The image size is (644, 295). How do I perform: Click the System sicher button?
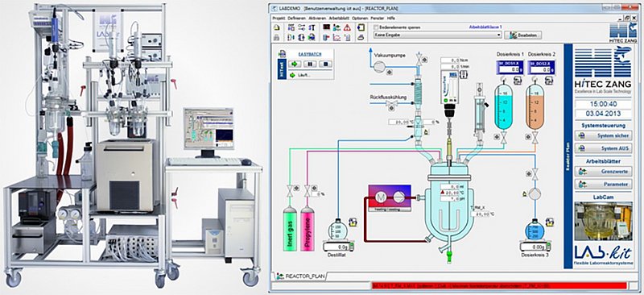click(x=603, y=135)
